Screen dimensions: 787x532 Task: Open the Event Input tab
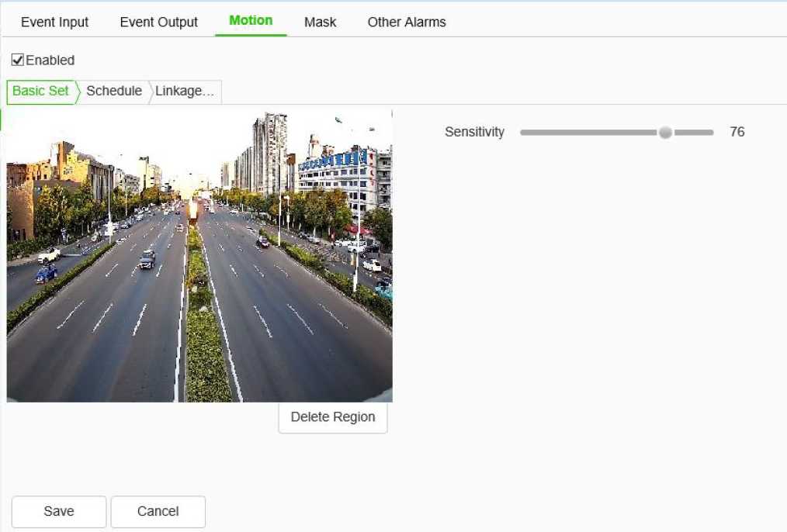pyautogui.click(x=54, y=22)
